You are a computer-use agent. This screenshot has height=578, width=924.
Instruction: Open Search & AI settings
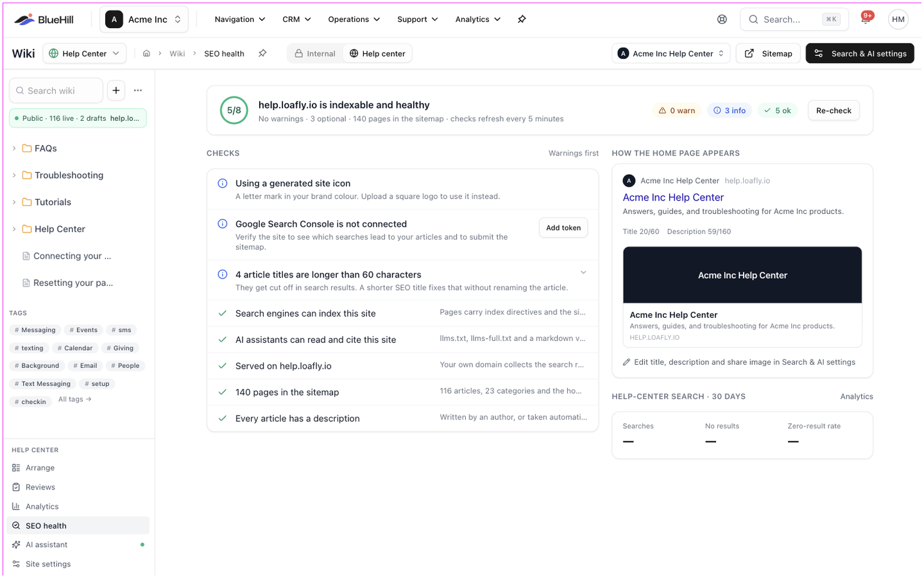click(860, 53)
